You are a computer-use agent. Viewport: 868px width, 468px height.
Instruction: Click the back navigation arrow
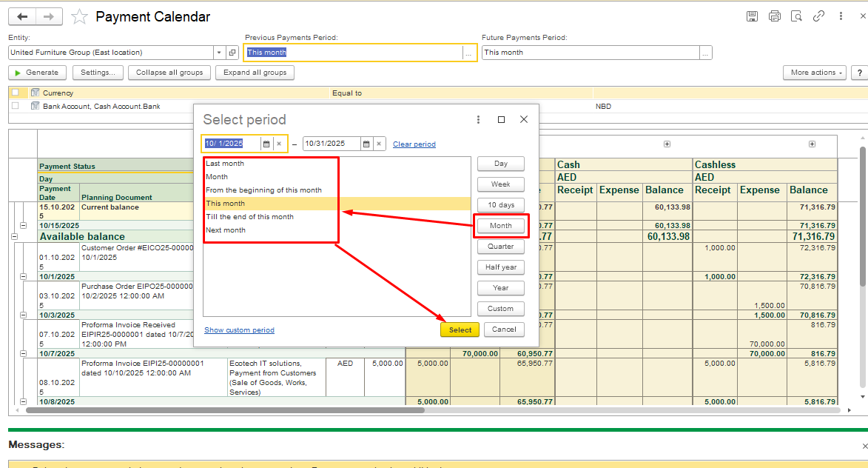23,16
